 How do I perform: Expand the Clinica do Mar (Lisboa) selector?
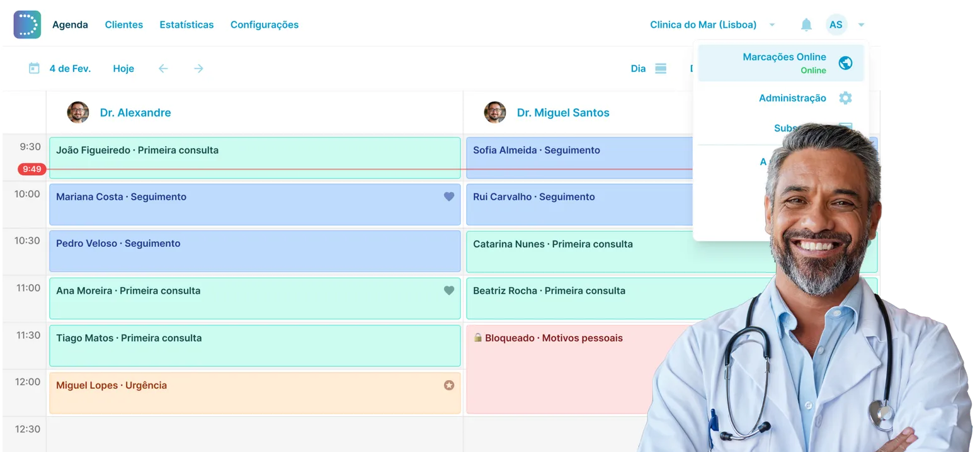(x=703, y=25)
